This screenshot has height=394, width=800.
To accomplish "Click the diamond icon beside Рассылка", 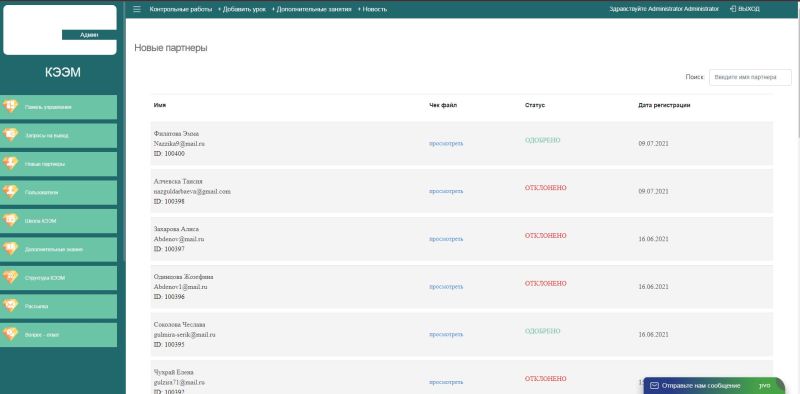I will (x=10, y=306).
